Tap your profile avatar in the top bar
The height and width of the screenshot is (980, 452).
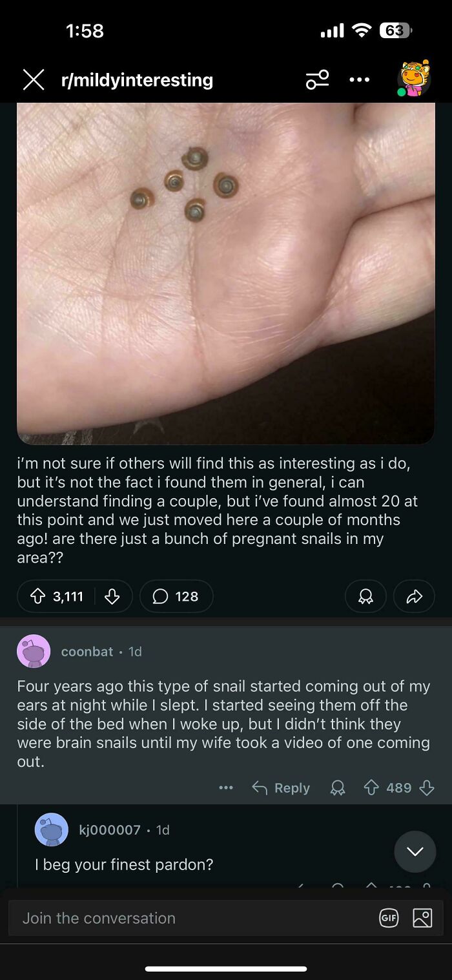tap(413, 79)
